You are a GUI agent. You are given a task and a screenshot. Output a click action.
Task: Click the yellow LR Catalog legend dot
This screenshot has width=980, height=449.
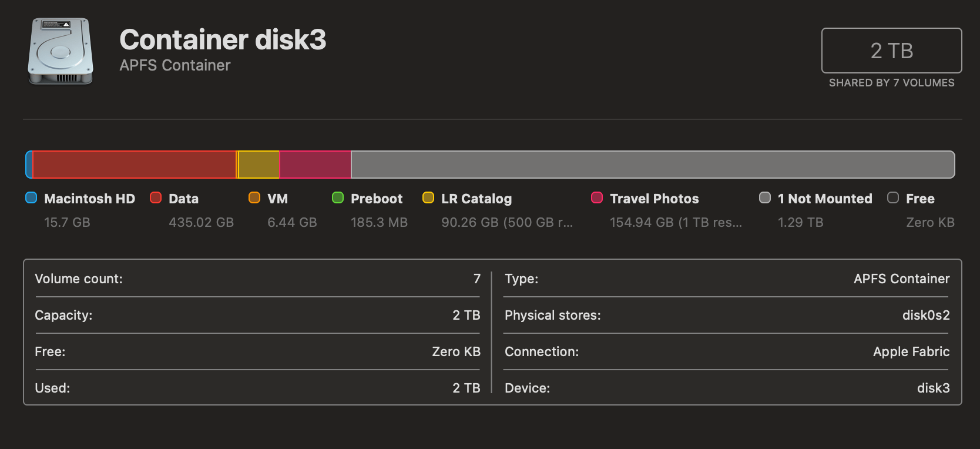tap(428, 198)
